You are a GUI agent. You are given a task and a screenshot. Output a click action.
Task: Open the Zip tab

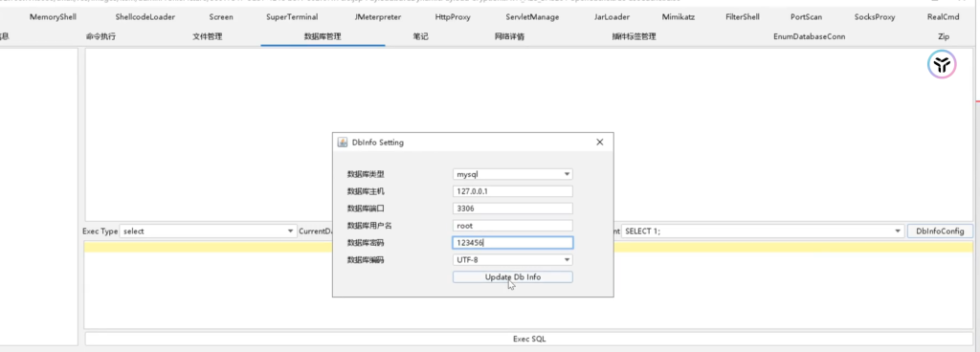click(x=943, y=36)
